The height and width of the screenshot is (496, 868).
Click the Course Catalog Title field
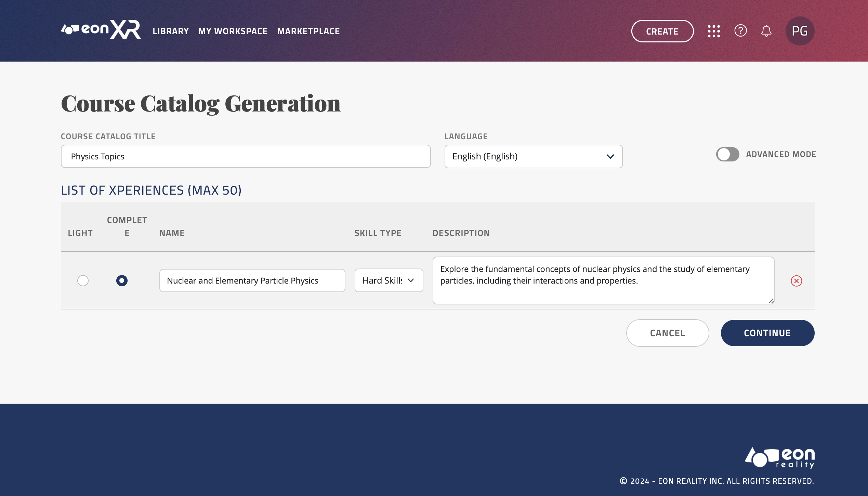pyautogui.click(x=246, y=156)
